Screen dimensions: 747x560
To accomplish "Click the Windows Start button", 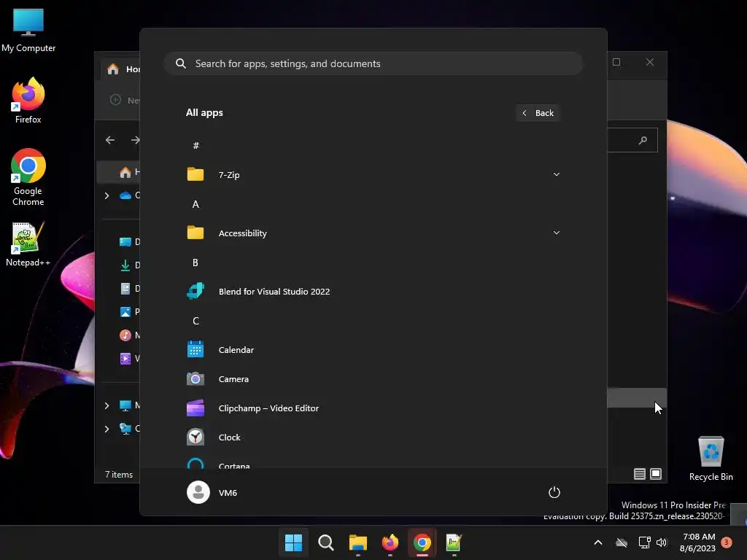I will 293,542.
